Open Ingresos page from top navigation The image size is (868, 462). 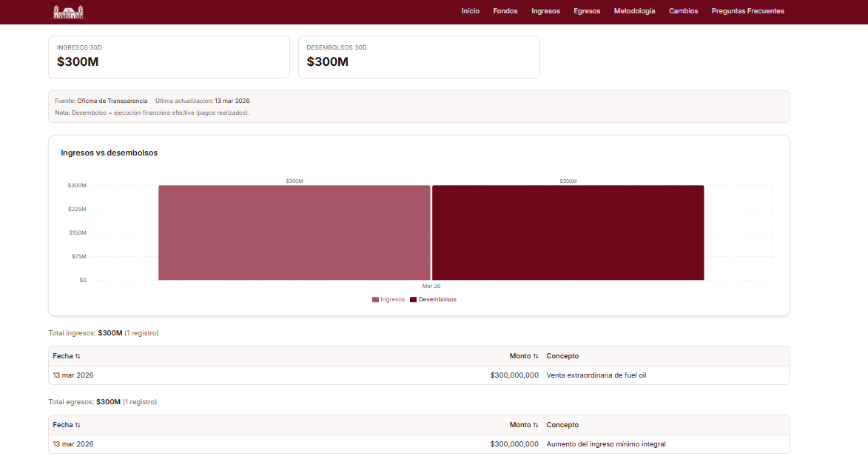(x=545, y=11)
